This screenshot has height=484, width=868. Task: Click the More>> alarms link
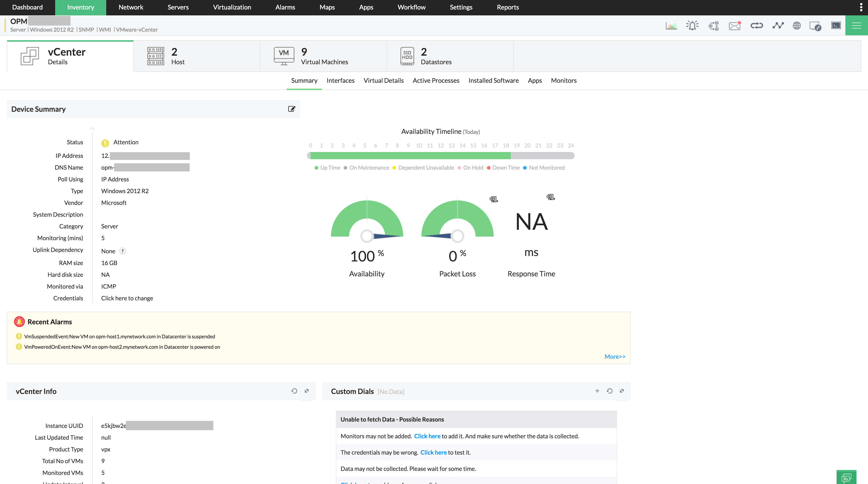point(615,357)
